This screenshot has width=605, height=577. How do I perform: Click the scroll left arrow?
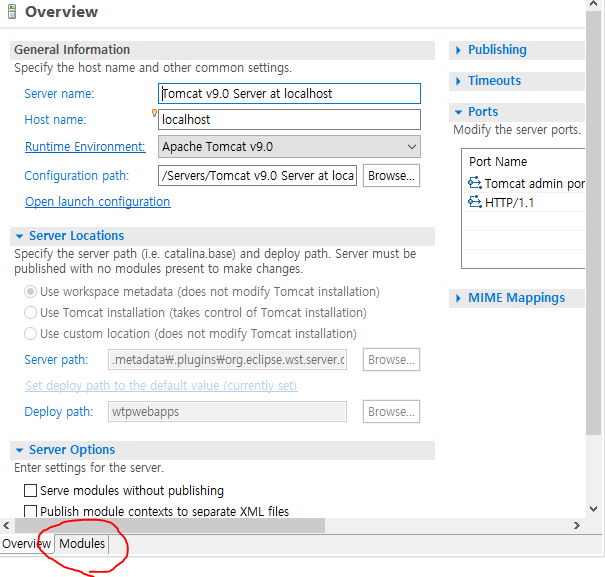click(x=6, y=526)
